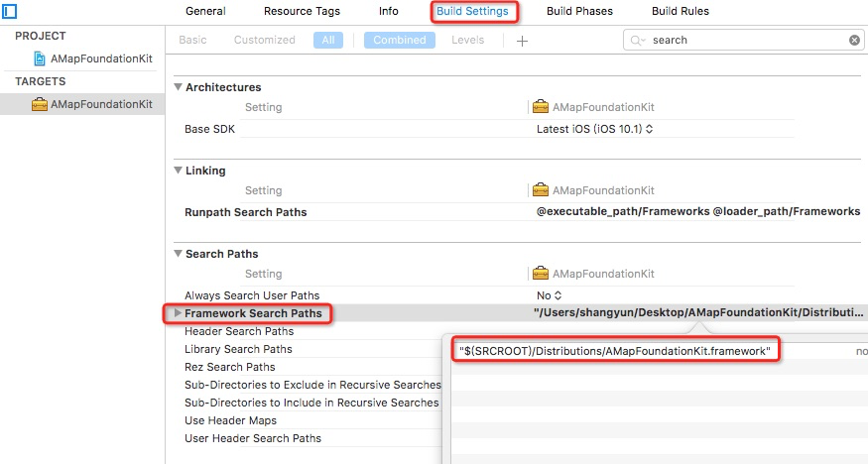
Task: Click the $(SRCROOT) framework path entry
Action: click(615, 351)
